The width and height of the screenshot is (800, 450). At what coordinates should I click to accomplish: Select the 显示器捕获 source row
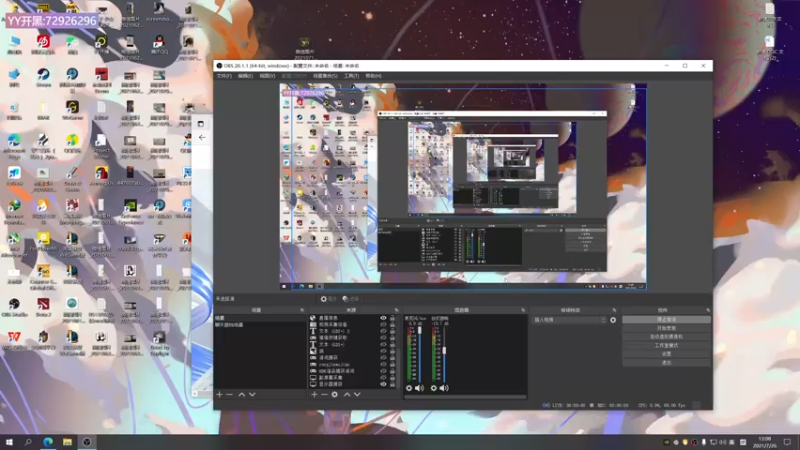(x=353, y=384)
